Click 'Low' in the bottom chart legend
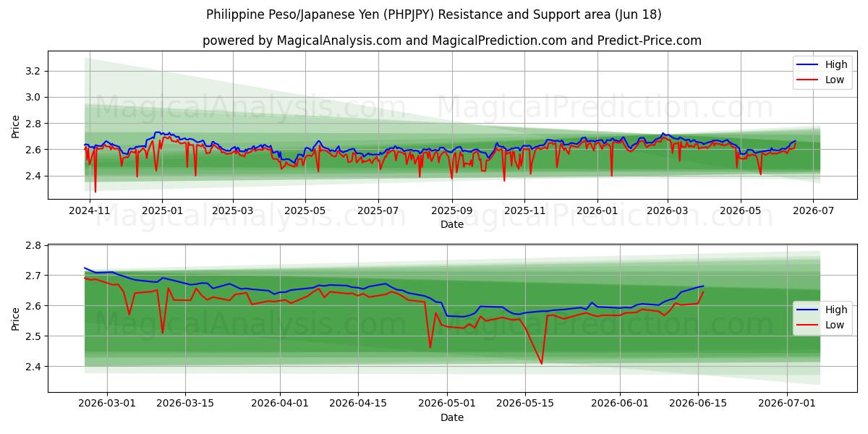The image size is (868, 434). 835,325
